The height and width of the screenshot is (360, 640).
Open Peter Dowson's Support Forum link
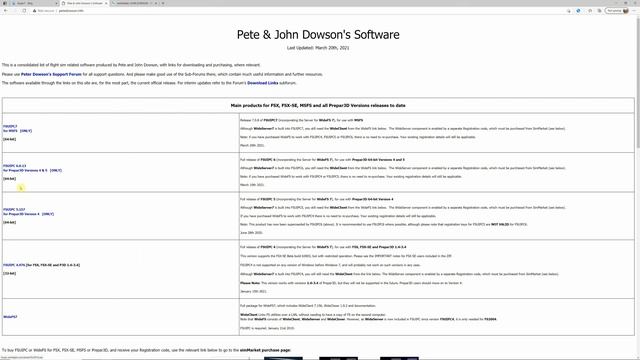[x=51, y=74]
